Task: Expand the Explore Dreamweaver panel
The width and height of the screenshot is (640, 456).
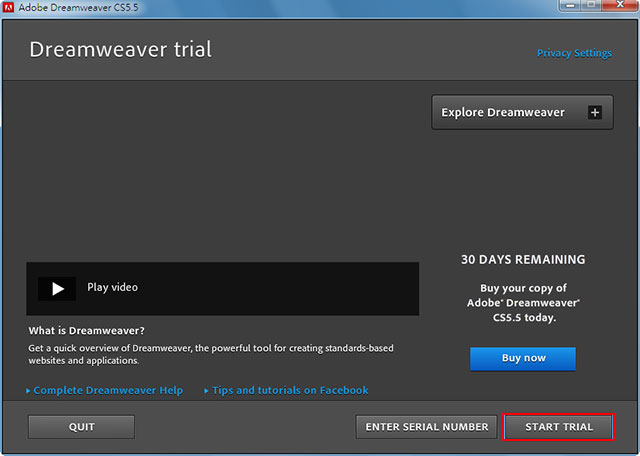Action: (x=522, y=112)
